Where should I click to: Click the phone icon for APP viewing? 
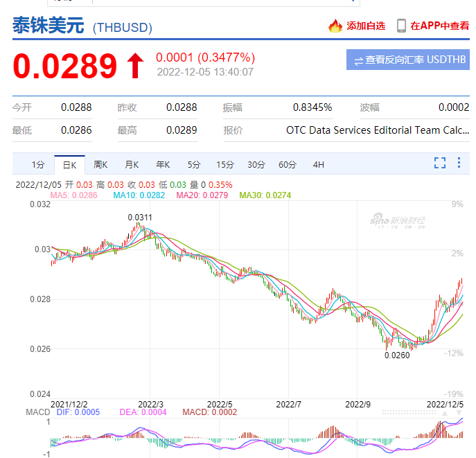[401, 26]
